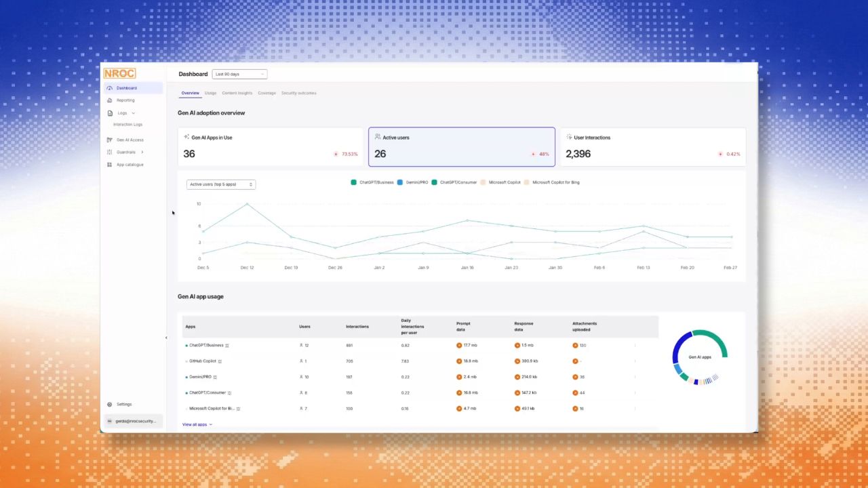Click the ChatGPT/Business app name
868x488 pixels.
tap(206, 346)
